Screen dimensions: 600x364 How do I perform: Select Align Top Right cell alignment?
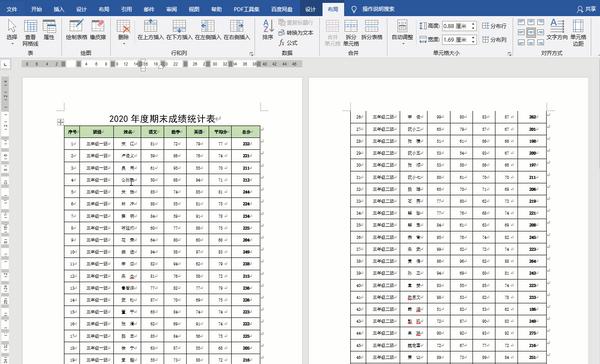540,23
